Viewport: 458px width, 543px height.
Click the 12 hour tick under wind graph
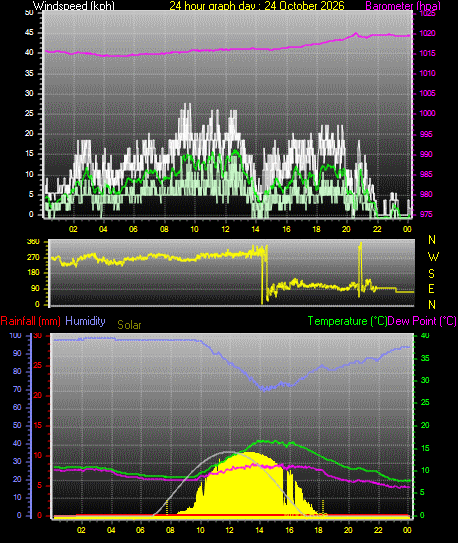pos(225,229)
